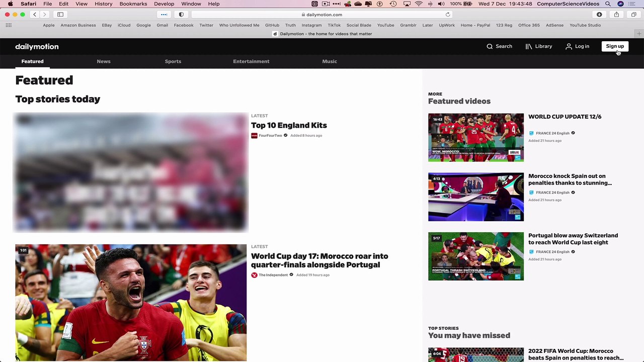Image resolution: width=644 pixels, height=362 pixels.
Task: Open a new tab with the plus button
Action: coord(639,34)
